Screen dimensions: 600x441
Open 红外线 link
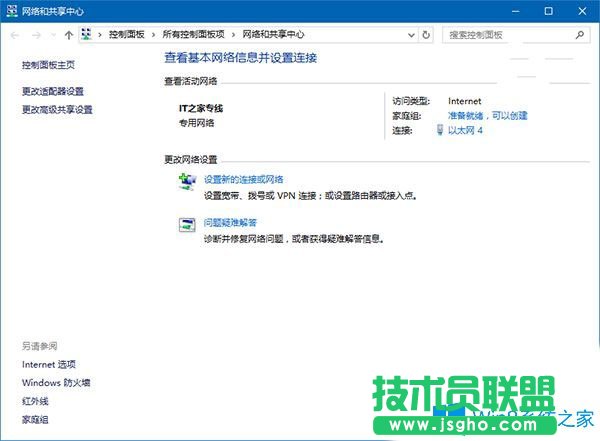[35, 401]
